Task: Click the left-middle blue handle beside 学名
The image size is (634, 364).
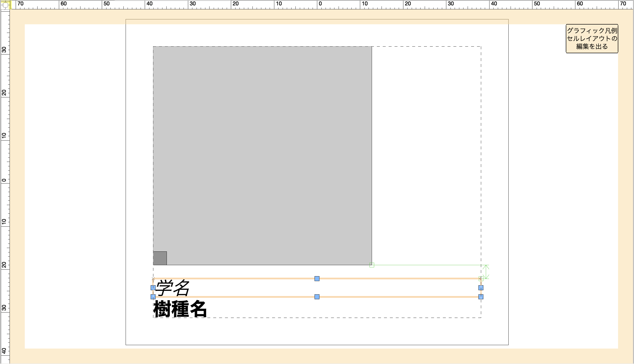Action: point(153,288)
